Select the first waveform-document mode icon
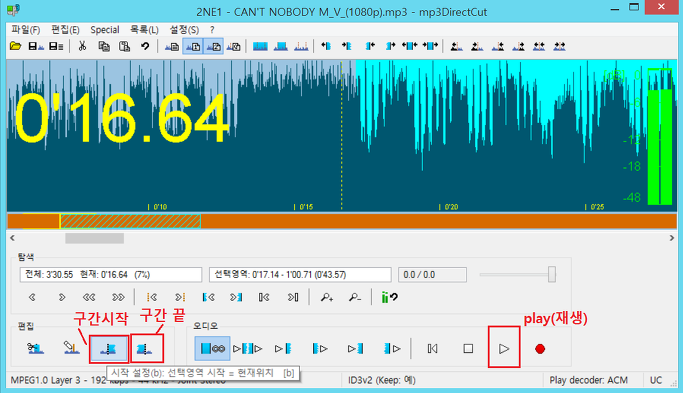This screenshot has height=393, width=683. pyautogui.click(x=172, y=46)
